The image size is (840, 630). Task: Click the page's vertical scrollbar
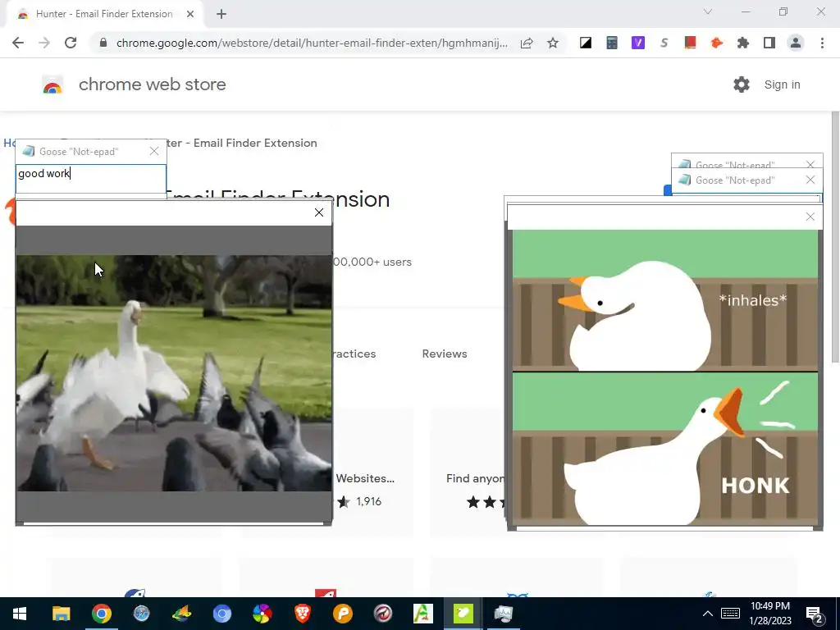834,237
